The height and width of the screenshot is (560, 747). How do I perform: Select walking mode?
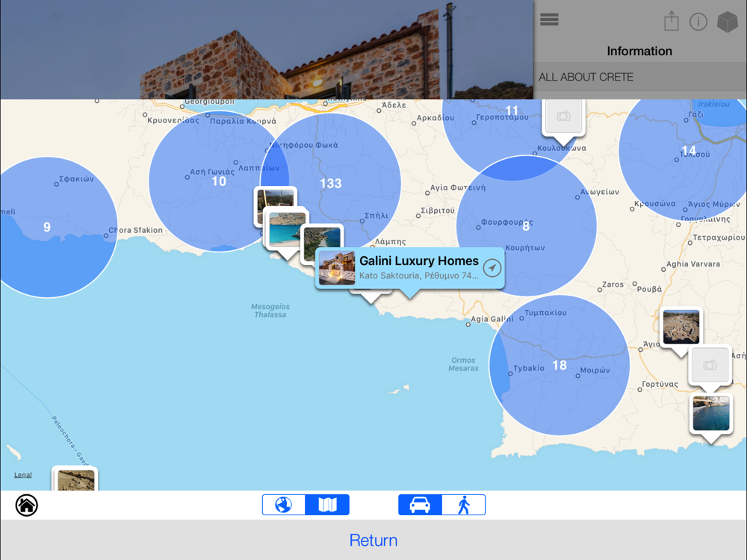(x=464, y=504)
